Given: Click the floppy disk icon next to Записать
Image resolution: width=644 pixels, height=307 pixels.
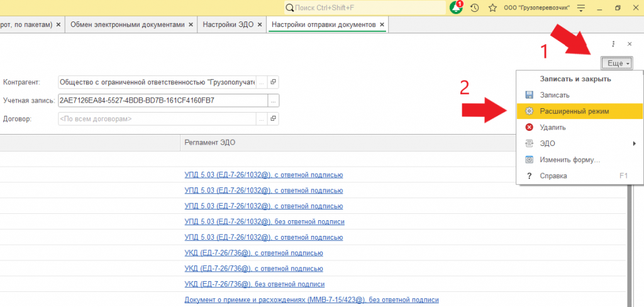Looking at the screenshot, I should 530,95.
